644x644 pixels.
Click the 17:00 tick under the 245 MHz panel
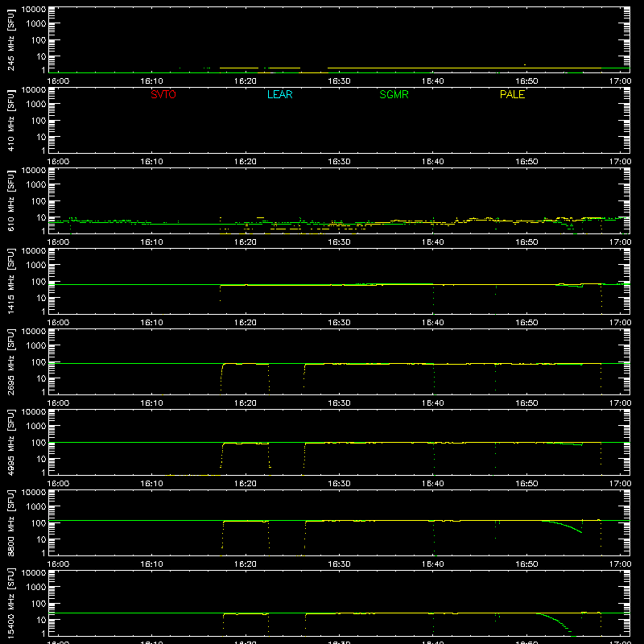620,81
